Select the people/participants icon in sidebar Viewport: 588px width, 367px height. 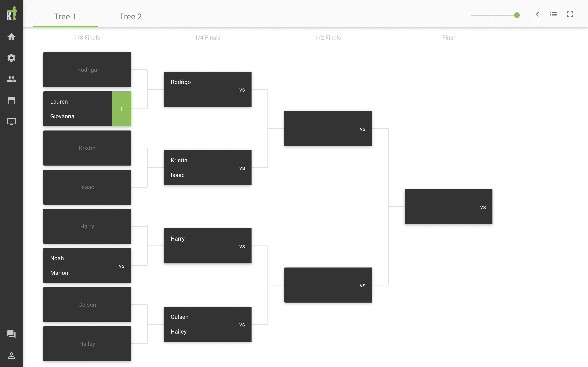(11, 79)
